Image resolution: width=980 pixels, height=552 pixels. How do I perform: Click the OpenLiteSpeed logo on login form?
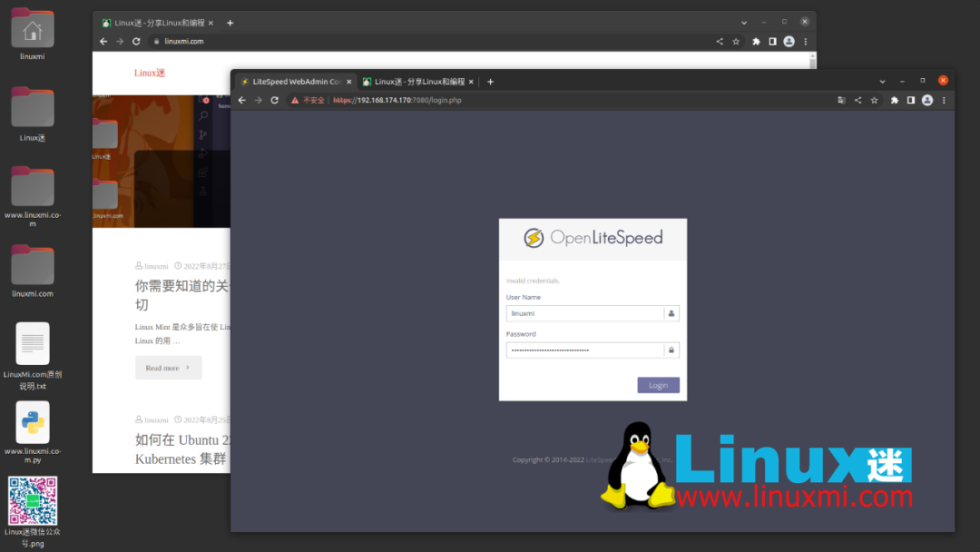pyautogui.click(x=593, y=238)
